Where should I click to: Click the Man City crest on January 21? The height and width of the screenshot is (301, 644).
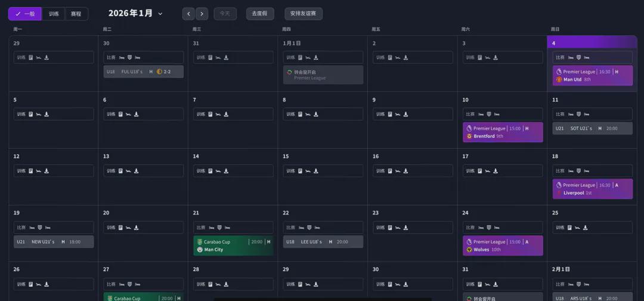[x=200, y=250]
